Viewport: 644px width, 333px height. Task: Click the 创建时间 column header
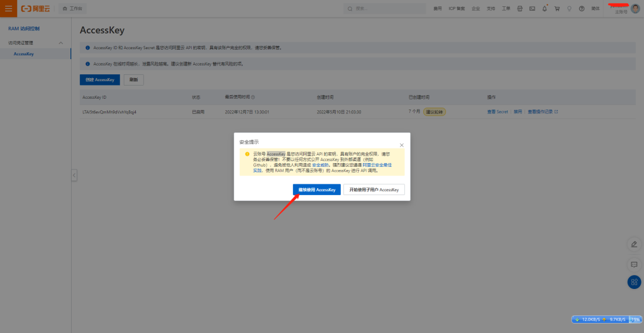pos(325,98)
